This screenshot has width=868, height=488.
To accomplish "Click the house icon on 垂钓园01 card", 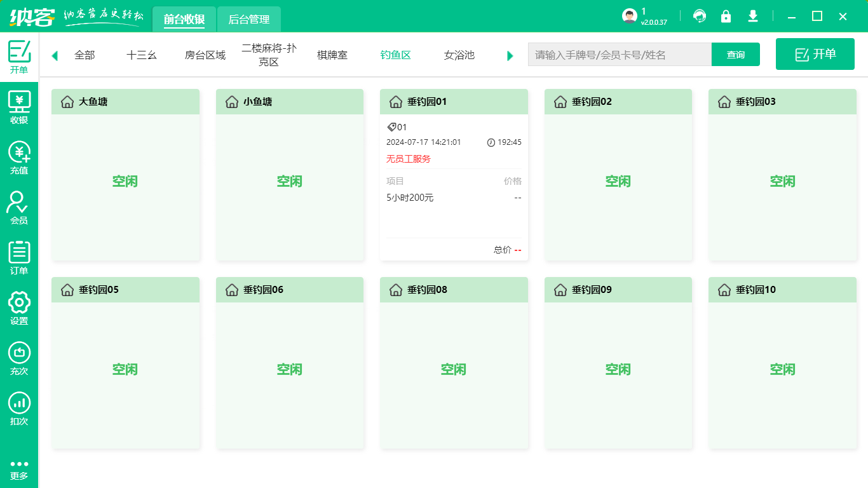I will (395, 102).
